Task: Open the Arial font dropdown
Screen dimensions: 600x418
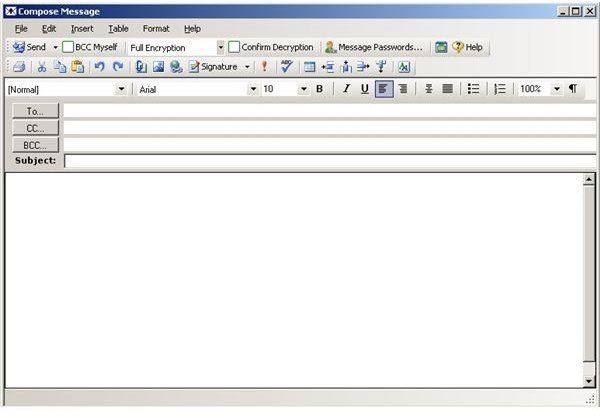Action: [253, 89]
